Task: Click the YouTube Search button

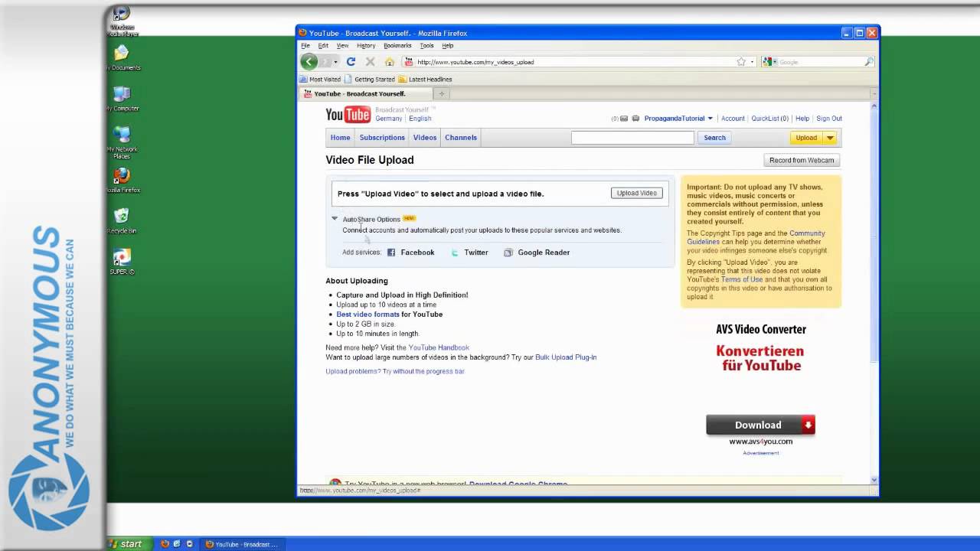Action: tap(714, 138)
